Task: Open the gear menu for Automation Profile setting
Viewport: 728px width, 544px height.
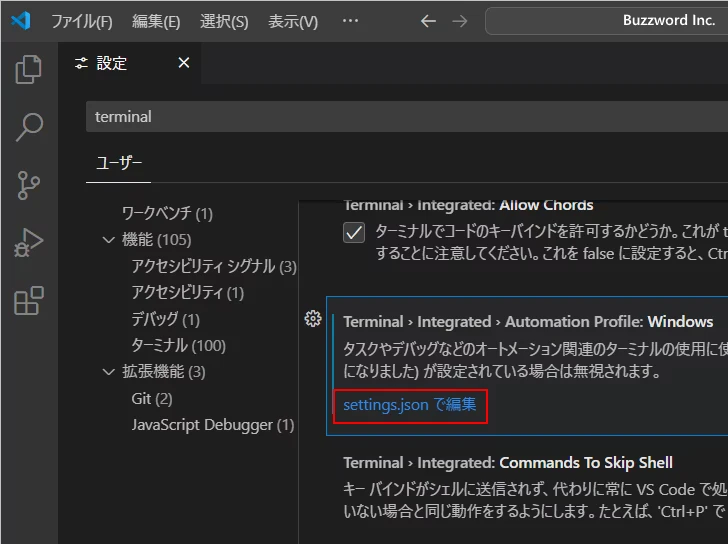Action: point(313,318)
